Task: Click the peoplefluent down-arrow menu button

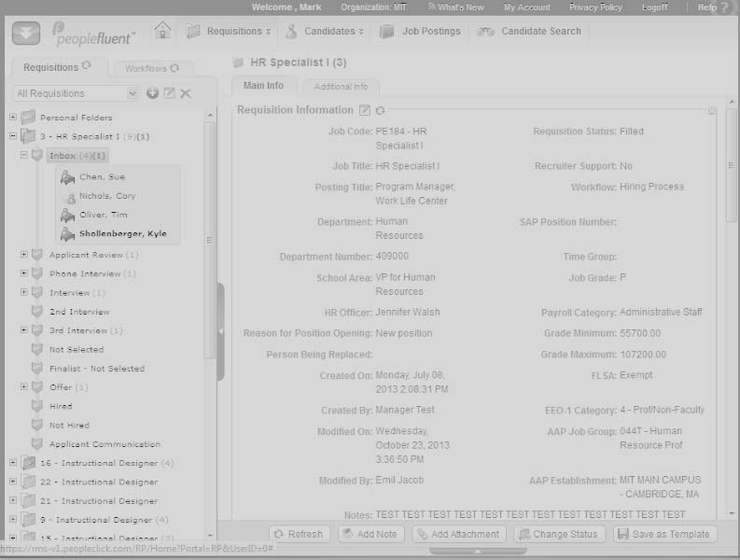Action: pos(25,33)
